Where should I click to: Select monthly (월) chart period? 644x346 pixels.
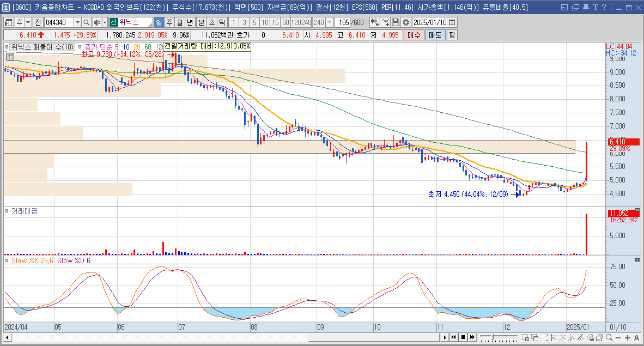[179, 22]
